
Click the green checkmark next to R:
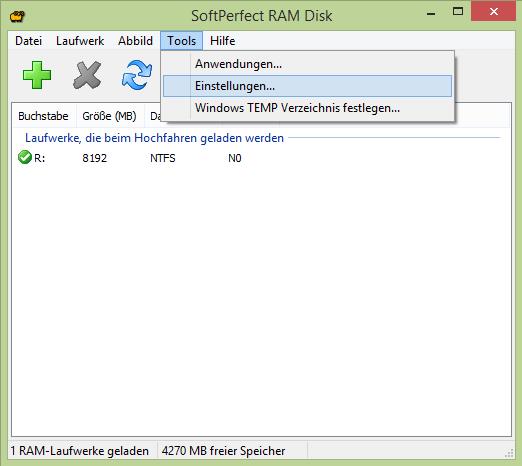point(25,157)
